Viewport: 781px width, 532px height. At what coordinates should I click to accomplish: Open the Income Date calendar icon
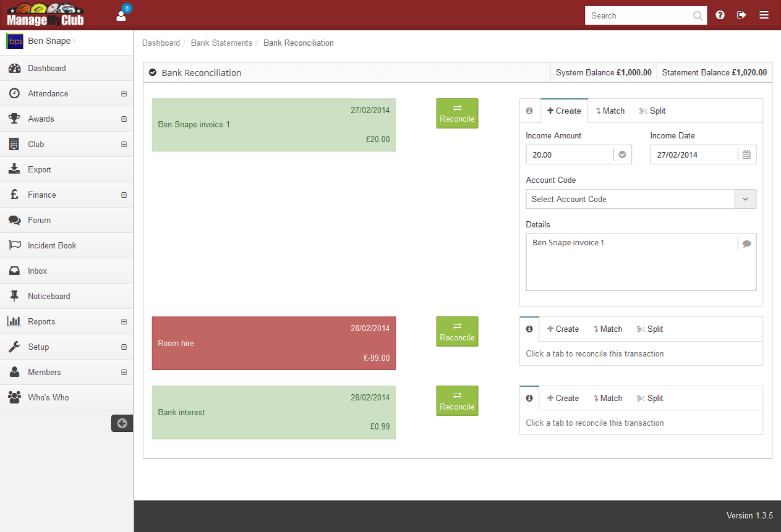click(x=746, y=154)
